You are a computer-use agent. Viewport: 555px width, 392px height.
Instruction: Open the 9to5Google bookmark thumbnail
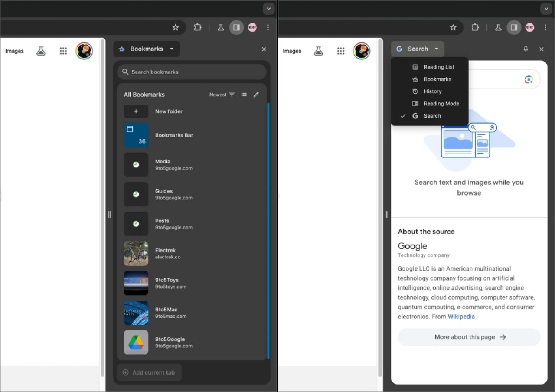pyautogui.click(x=136, y=343)
